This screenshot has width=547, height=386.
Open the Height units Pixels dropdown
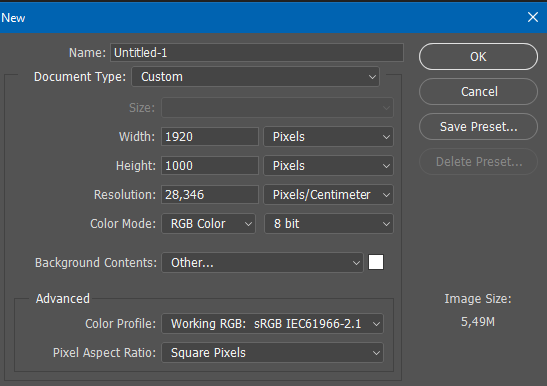pos(328,165)
